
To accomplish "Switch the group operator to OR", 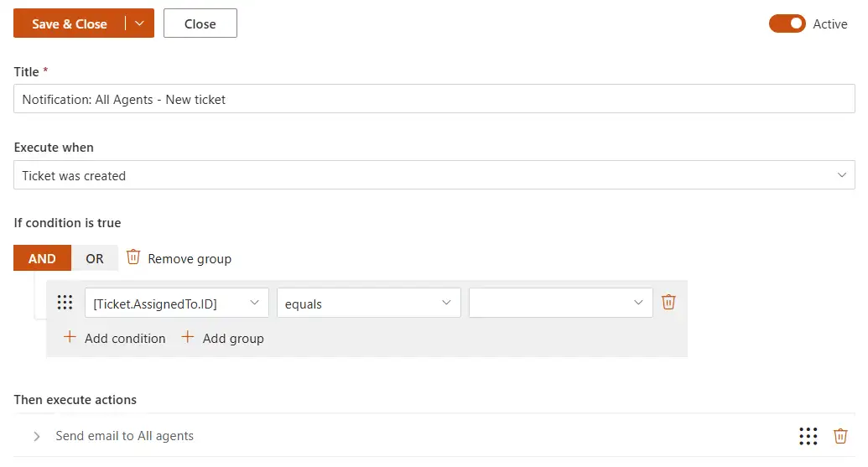I will click(94, 258).
